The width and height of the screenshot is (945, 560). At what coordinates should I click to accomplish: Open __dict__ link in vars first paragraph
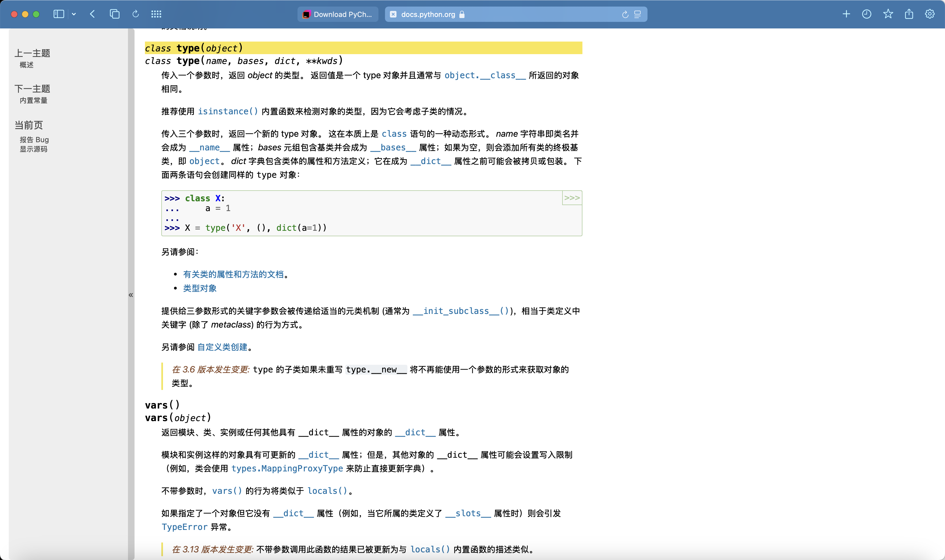tap(415, 433)
